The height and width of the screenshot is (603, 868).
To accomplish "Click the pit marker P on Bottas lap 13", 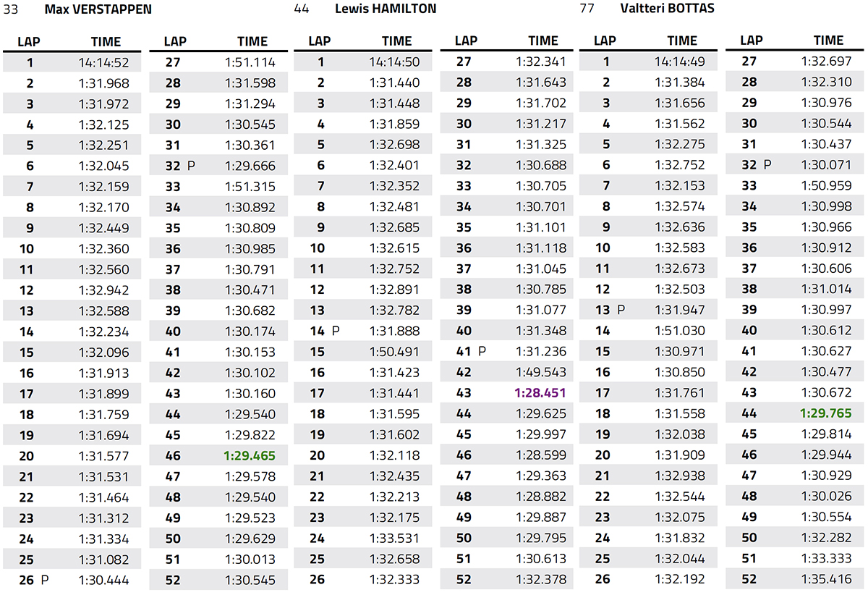I will click(x=621, y=310).
